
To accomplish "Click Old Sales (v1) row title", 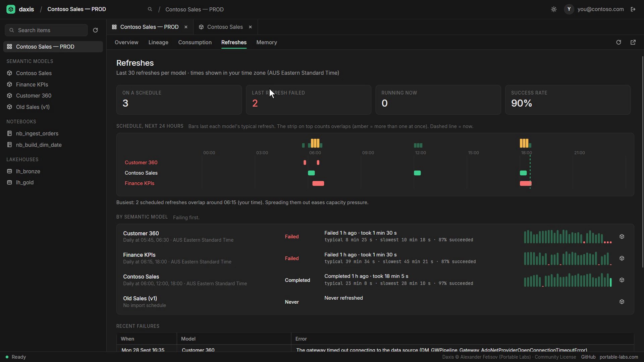I will 140,298.
